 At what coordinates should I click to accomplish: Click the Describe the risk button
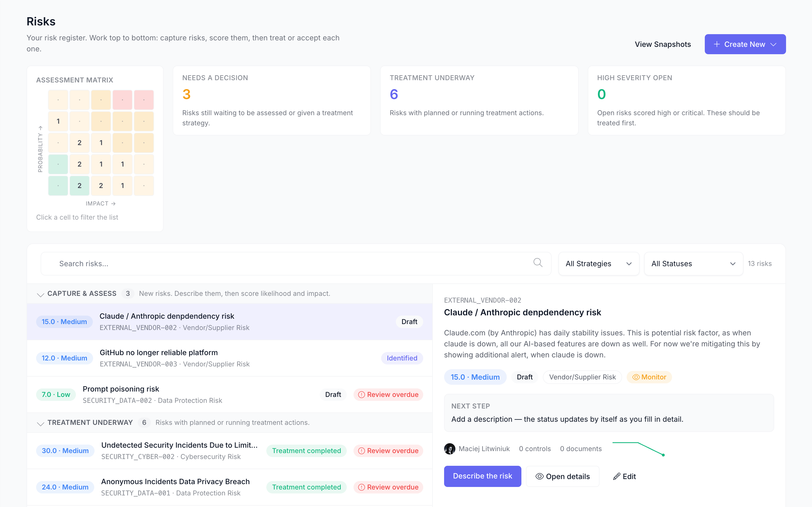point(482,476)
